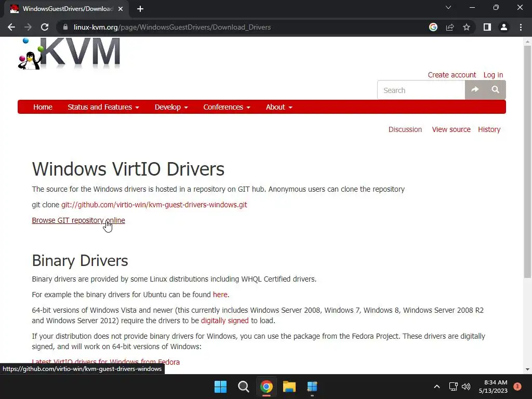Expand the Develop menu
This screenshot has height=399, width=532.
point(171,107)
